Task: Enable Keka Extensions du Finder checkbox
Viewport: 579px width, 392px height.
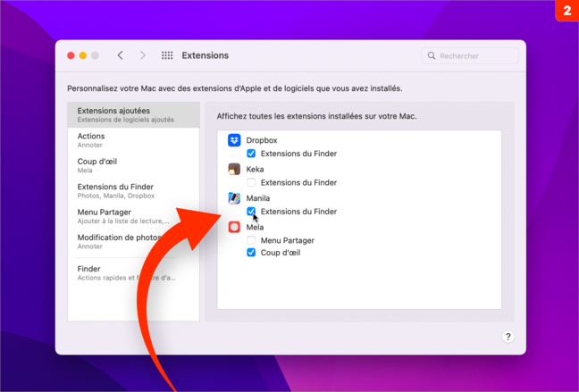Action: point(251,182)
